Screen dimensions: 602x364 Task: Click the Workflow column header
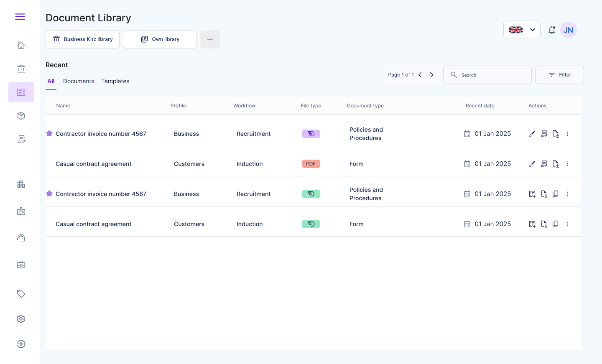click(x=245, y=106)
